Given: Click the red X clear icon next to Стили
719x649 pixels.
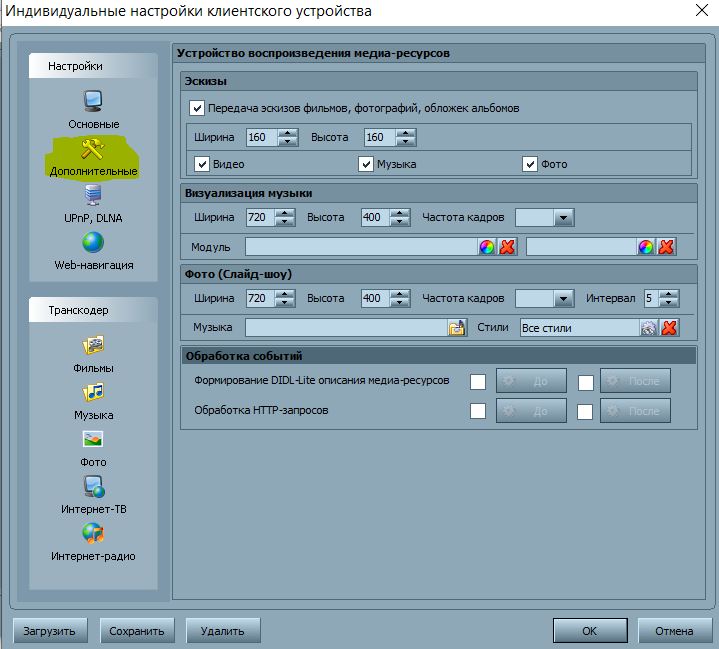Looking at the screenshot, I should click(x=670, y=328).
